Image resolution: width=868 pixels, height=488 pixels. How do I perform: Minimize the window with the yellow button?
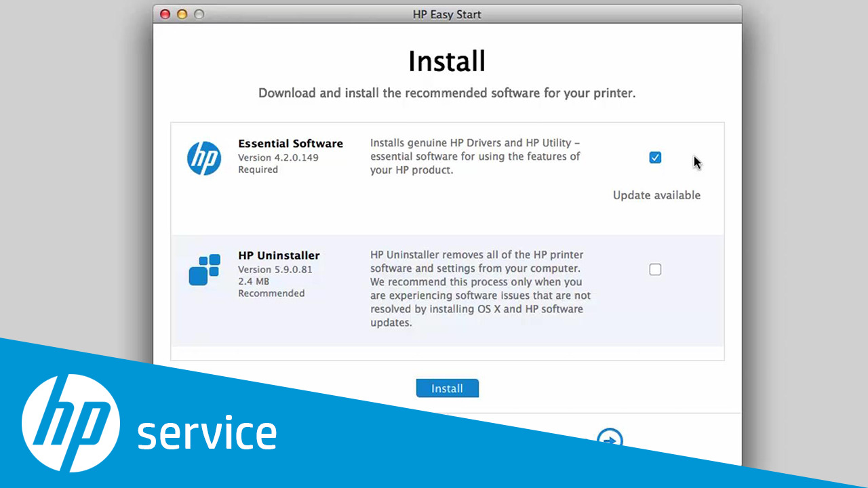click(182, 14)
